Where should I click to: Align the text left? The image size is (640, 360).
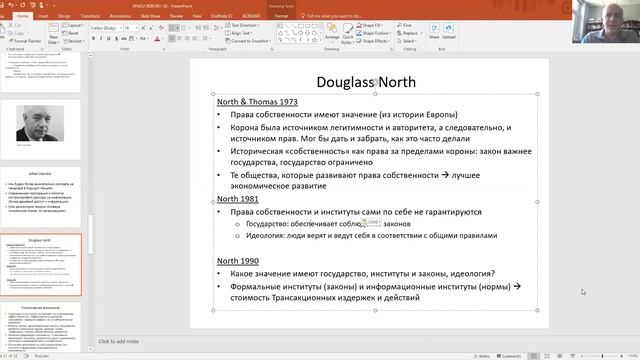click(172, 38)
